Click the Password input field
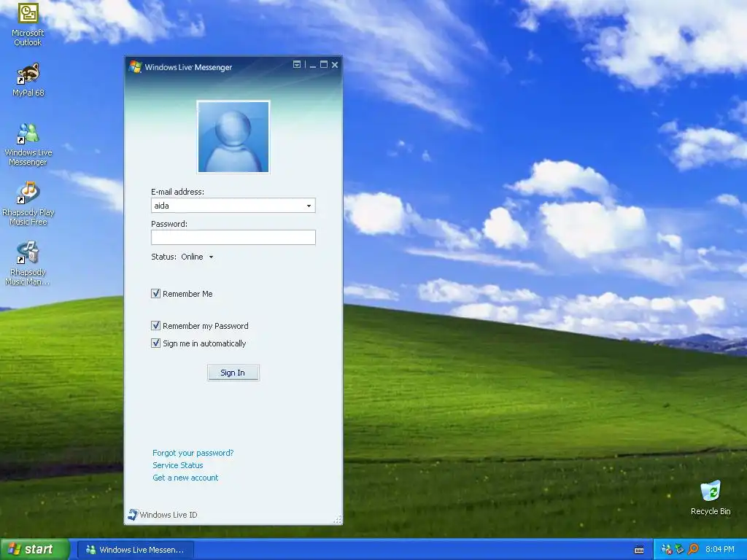The height and width of the screenshot is (560, 747). click(x=233, y=237)
